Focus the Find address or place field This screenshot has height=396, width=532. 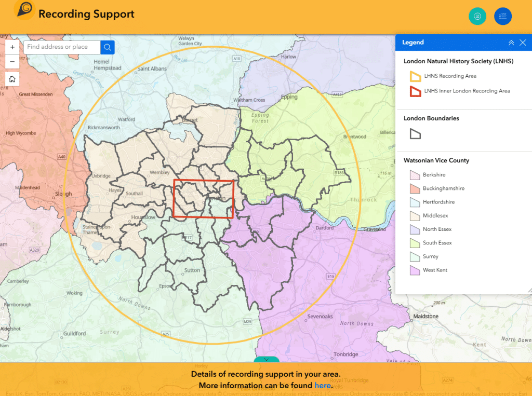point(62,47)
